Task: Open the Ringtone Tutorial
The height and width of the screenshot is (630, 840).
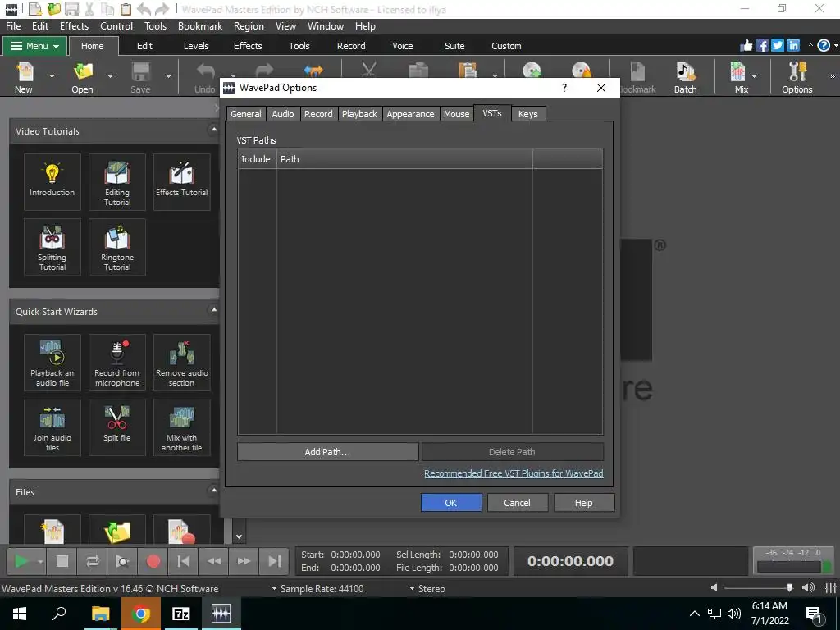Action: coord(116,246)
